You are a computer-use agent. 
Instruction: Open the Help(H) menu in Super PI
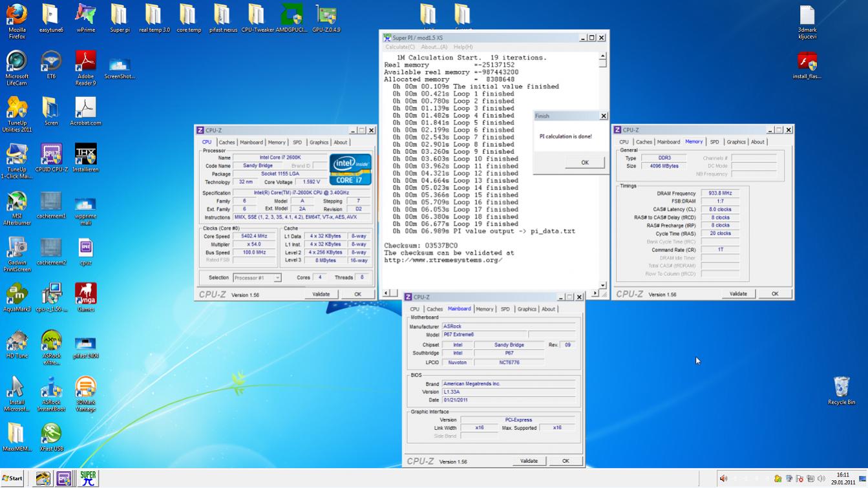(x=463, y=47)
